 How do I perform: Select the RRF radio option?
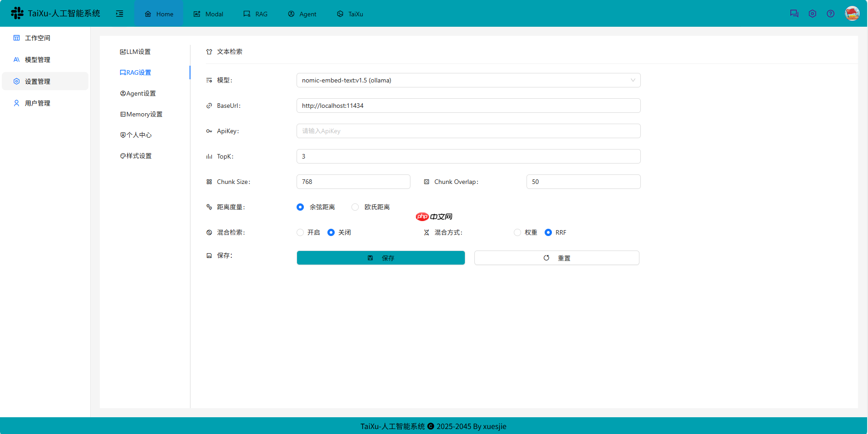(549, 232)
